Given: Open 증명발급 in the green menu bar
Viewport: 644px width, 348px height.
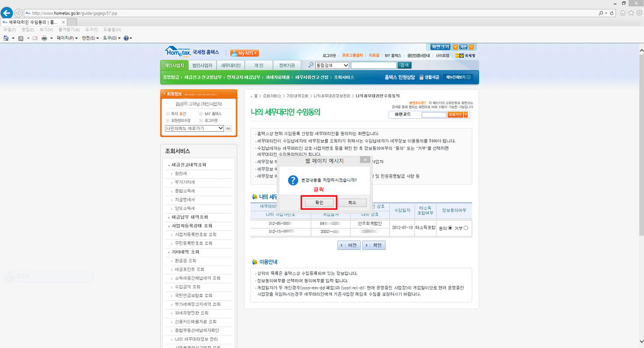Looking at the screenshot, I should [x=171, y=77].
